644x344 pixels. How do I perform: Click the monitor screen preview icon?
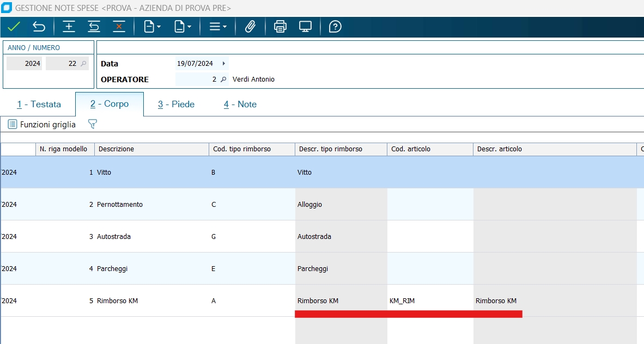coord(305,27)
